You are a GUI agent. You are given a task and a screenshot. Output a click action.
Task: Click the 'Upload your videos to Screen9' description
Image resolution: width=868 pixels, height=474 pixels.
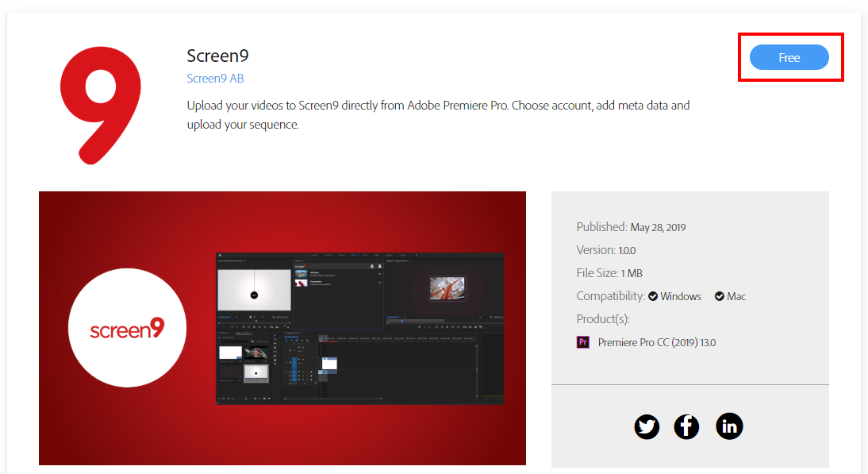coord(439,114)
